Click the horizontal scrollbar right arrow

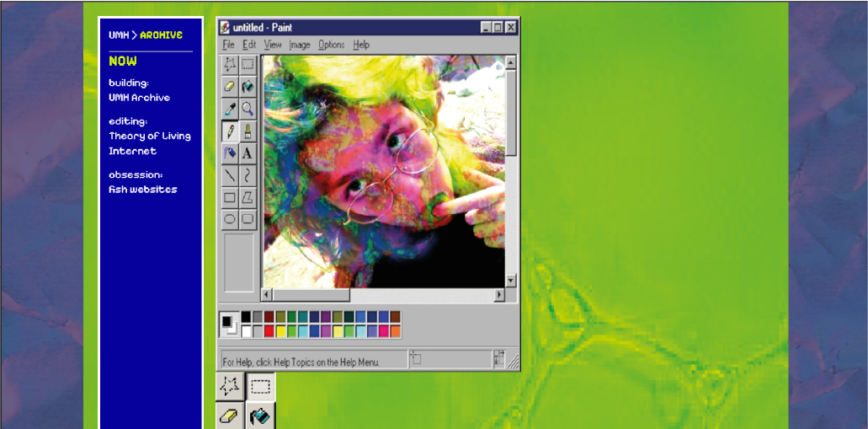[499, 294]
